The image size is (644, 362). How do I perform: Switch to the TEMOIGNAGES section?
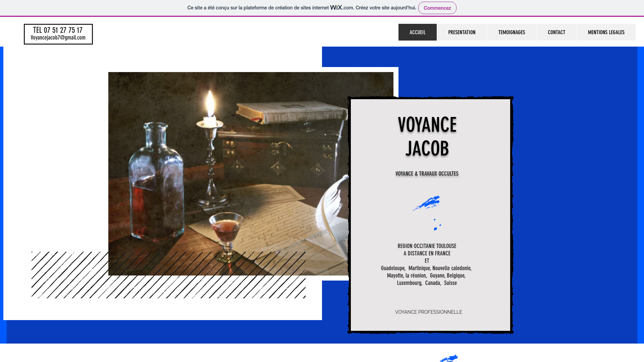pyautogui.click(x=511, y=32)
